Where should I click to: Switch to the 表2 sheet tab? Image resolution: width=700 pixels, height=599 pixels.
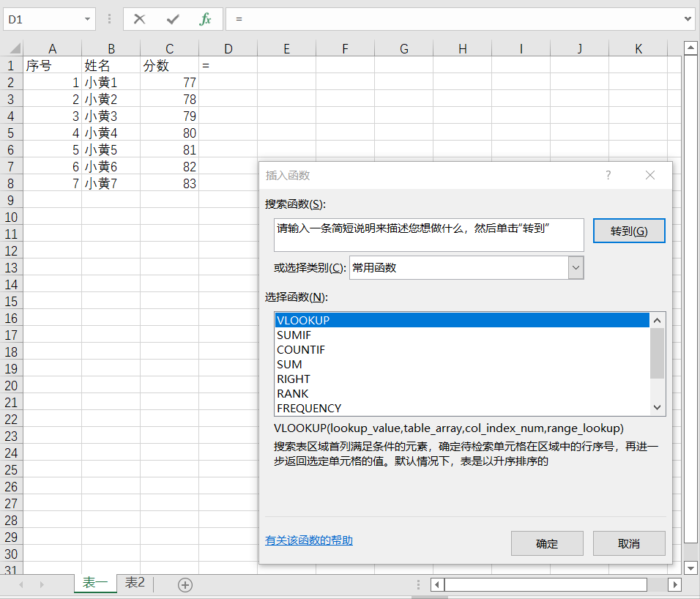pyautogui.click(x=135, y=582)
